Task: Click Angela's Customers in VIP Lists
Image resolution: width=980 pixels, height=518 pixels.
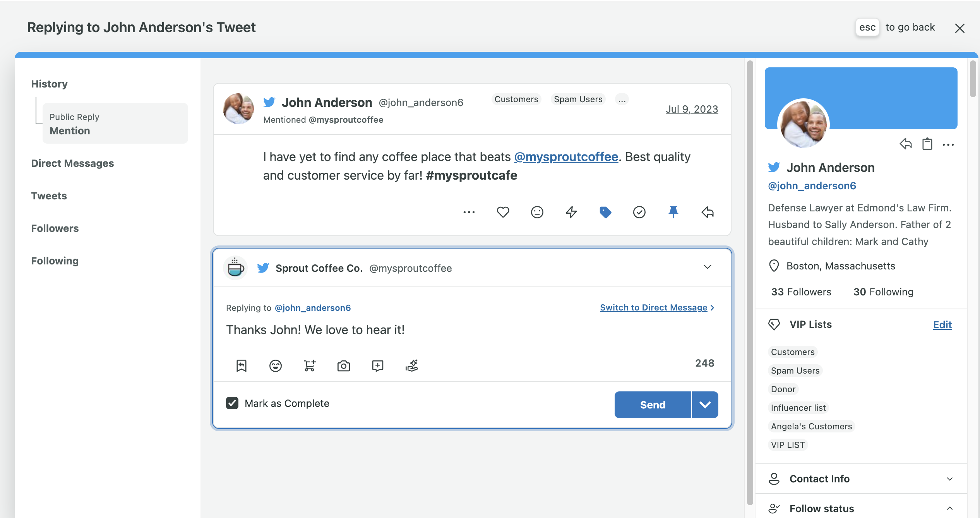Action: (x=811, y=426)
